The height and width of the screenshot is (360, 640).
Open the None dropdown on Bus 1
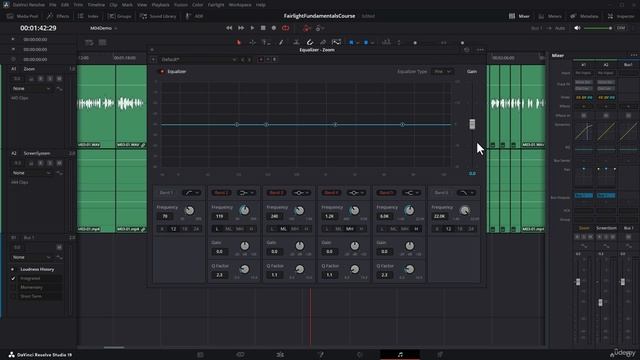point(31,258)
